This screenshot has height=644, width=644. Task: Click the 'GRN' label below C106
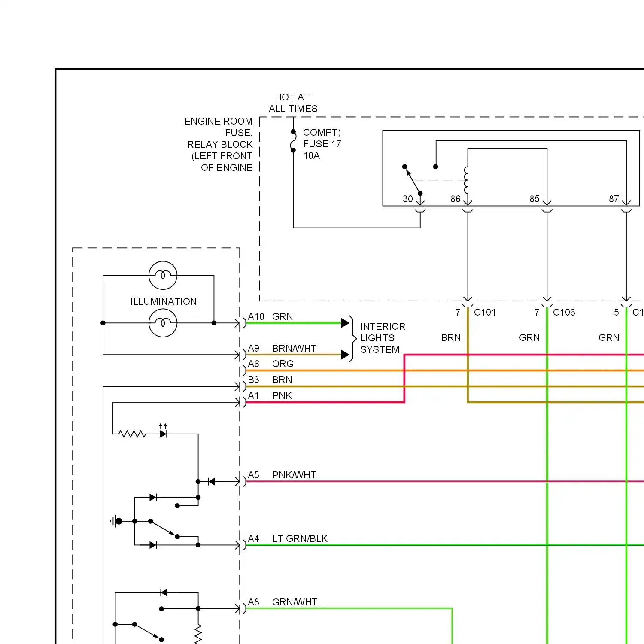point(529,337)
